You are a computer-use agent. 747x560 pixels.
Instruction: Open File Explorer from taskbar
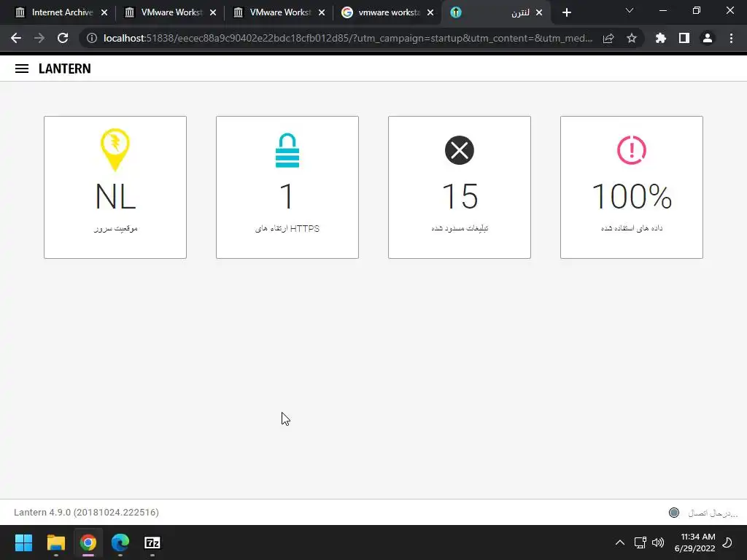tap(55, 542)
